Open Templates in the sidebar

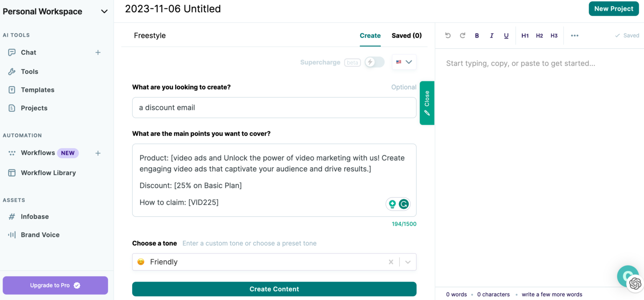37,90
